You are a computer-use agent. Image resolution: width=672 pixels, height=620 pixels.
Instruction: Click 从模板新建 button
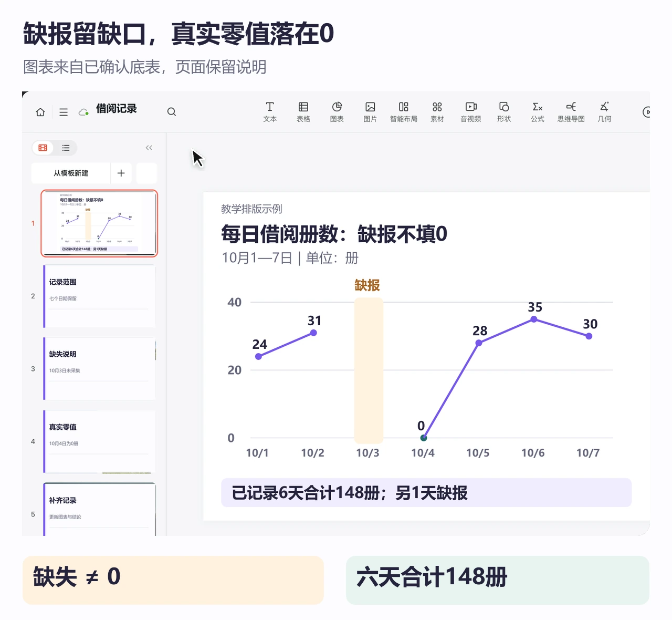pos(71,173)
